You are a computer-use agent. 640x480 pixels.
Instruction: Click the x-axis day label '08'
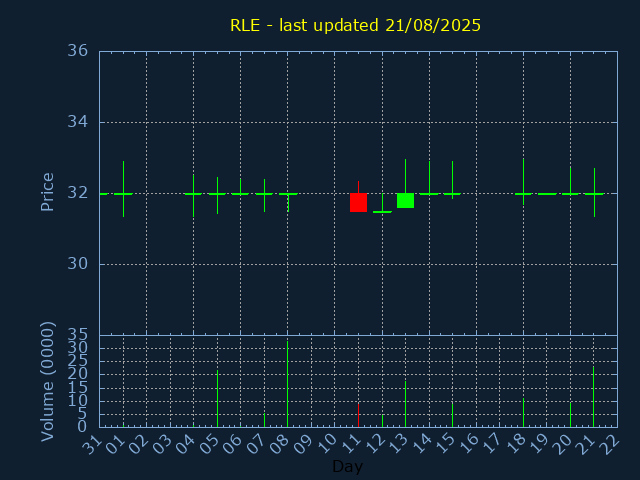pos(280,443)
